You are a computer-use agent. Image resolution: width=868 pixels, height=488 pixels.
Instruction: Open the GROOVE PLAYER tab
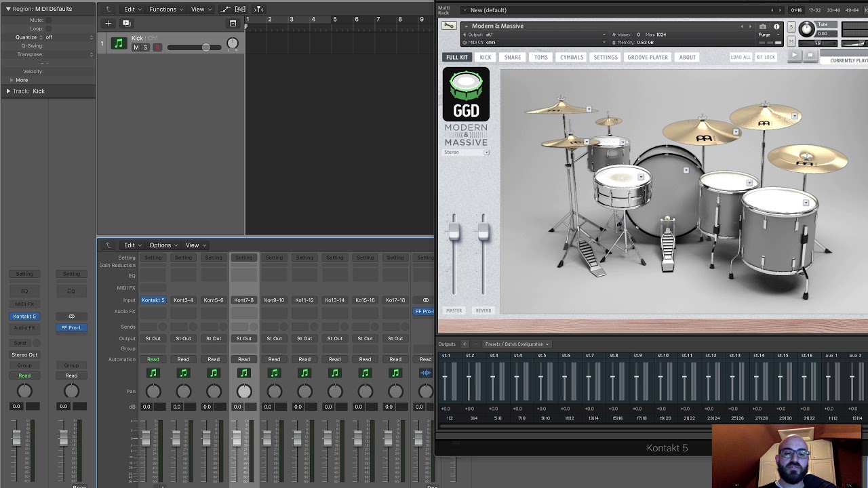click(647, 58)
